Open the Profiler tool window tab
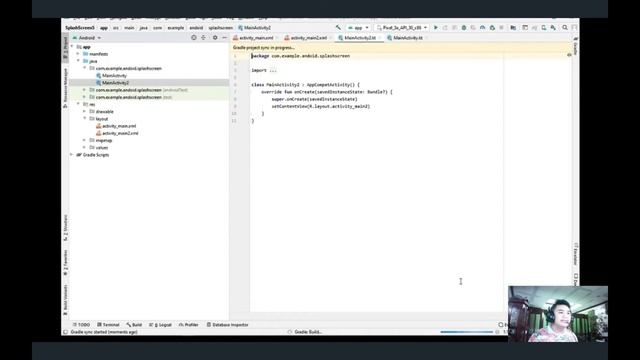The image size is (640, 360). (189, 325)
